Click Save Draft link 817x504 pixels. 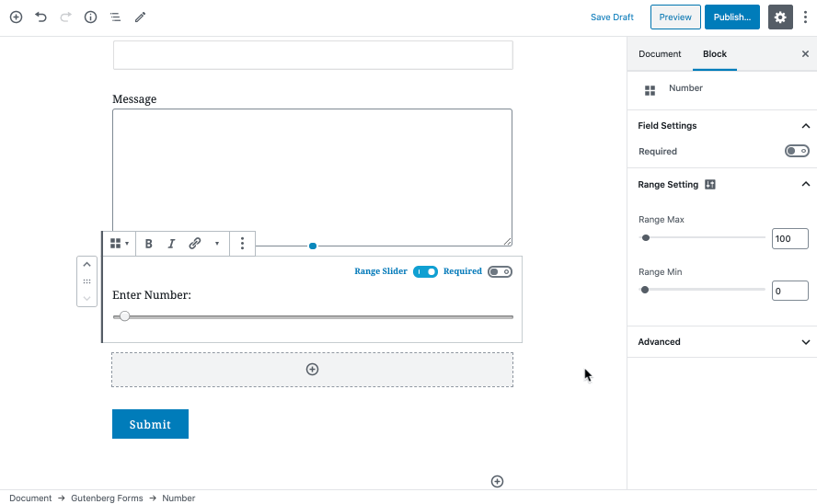tap(612, 17)
